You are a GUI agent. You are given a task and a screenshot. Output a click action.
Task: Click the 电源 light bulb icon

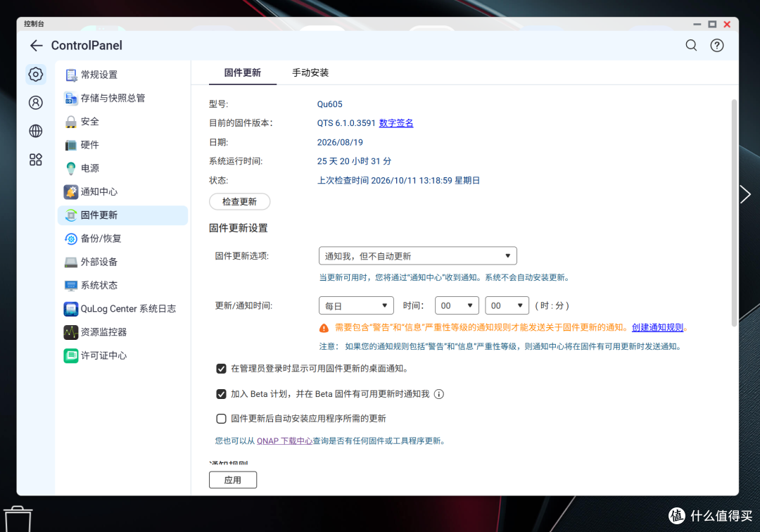(x=71, y=168)
